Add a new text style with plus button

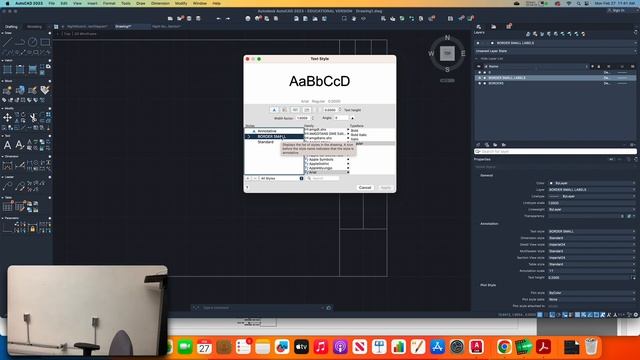point(248,178)
